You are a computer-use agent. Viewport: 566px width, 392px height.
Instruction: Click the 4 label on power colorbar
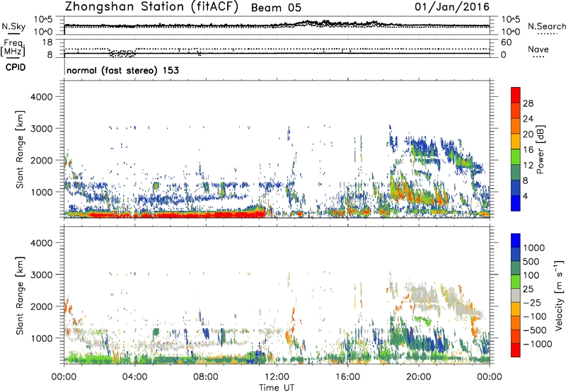click(x=525, y=197)
